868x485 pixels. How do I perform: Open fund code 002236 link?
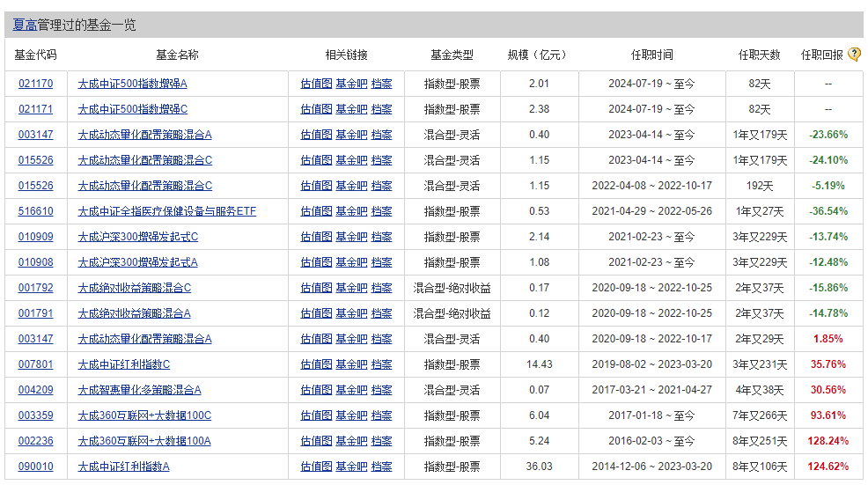point(36,441)
